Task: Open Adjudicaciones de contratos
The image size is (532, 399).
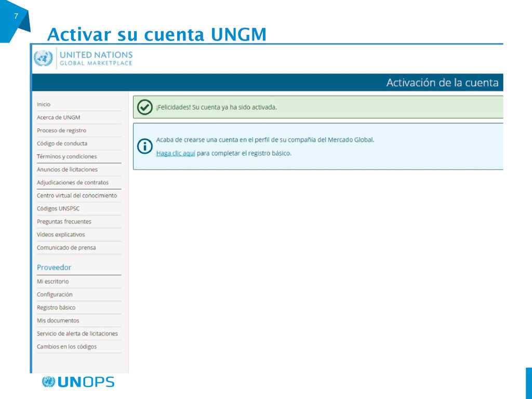Action: 73,182
